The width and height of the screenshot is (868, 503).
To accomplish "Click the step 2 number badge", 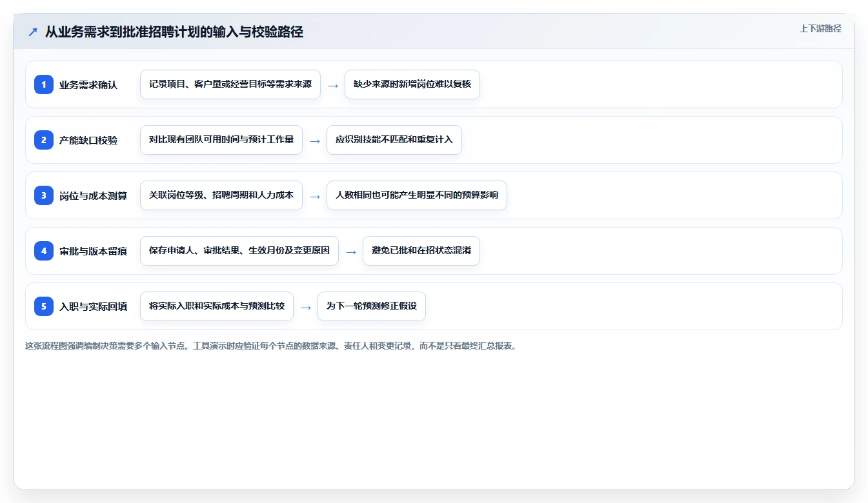I will (44, 139).
